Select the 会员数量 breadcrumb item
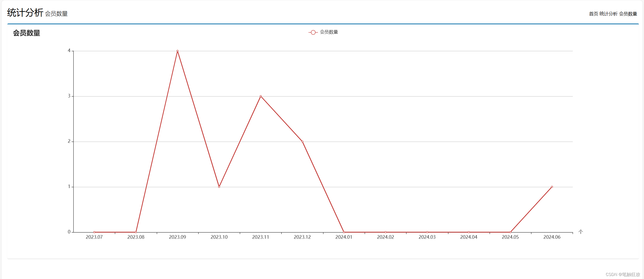 pyautogui.click(x=628, y=14)
